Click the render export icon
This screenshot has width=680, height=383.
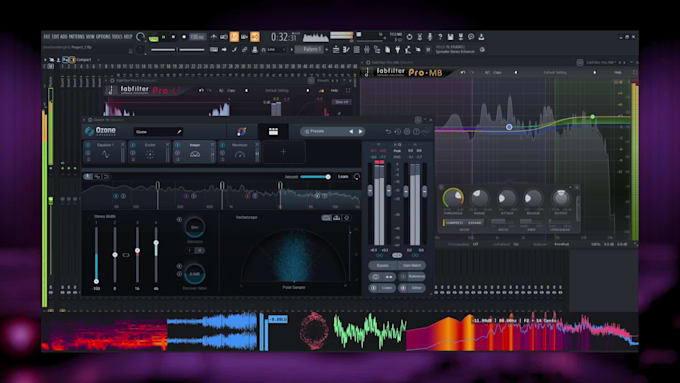(x=461, y=37)
